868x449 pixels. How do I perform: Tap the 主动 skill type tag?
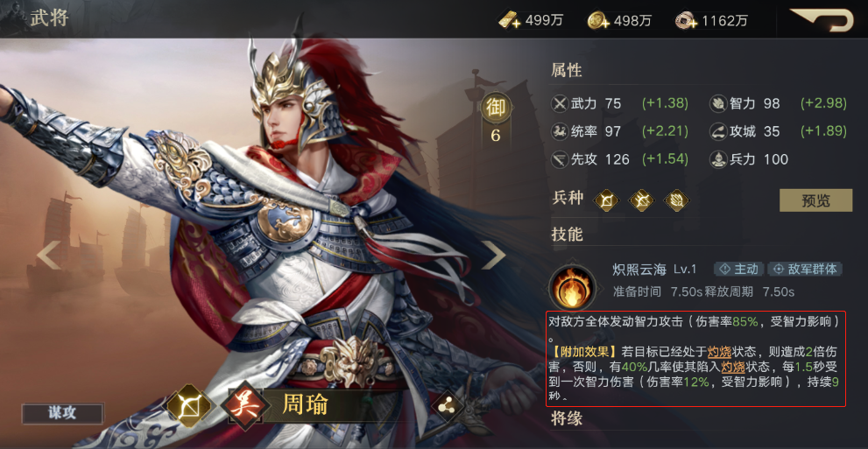point(739,270)
